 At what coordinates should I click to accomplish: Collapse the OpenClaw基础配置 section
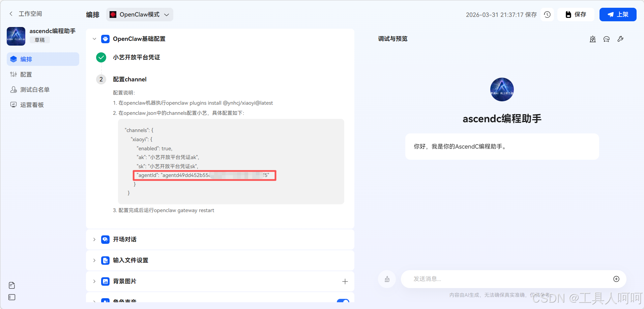coord(94,39)
